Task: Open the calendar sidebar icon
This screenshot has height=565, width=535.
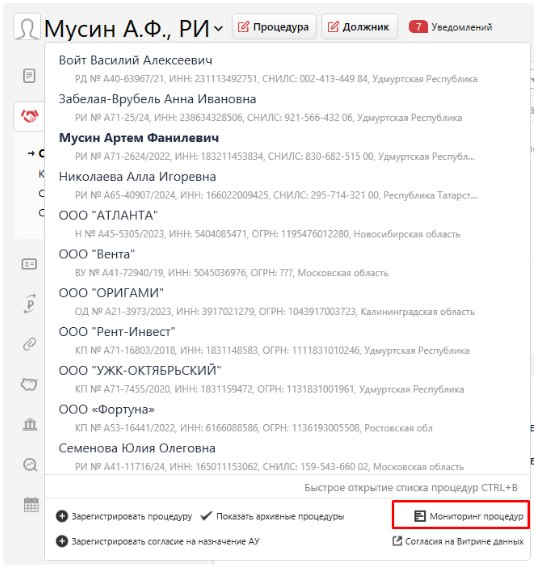Action: point(31,504)
